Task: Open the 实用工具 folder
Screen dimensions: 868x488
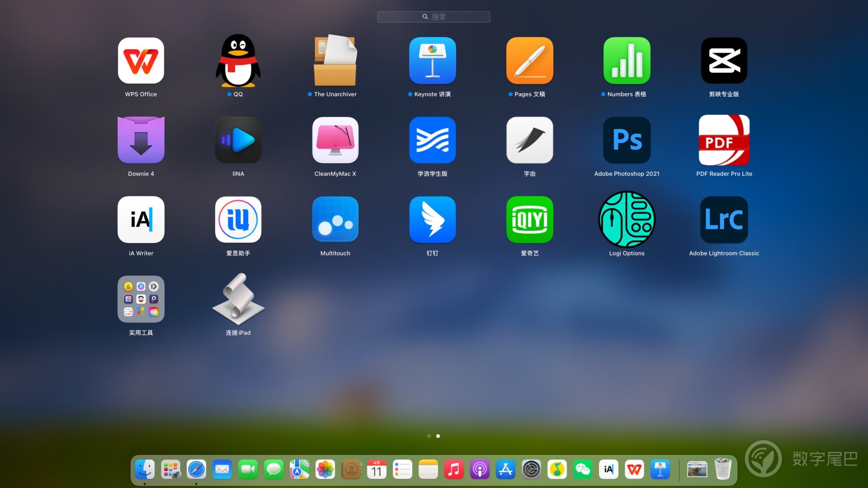Action: click(x=141, y=299)
